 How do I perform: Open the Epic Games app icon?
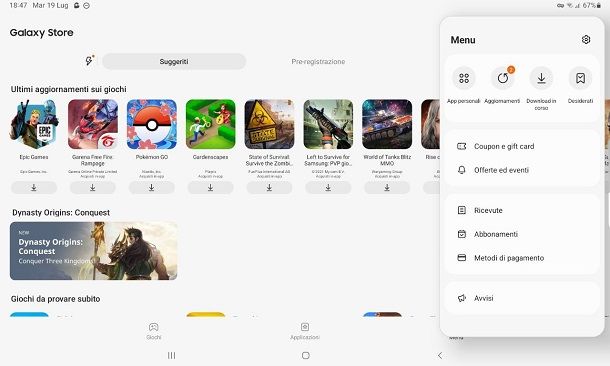[x=34, y=124]
